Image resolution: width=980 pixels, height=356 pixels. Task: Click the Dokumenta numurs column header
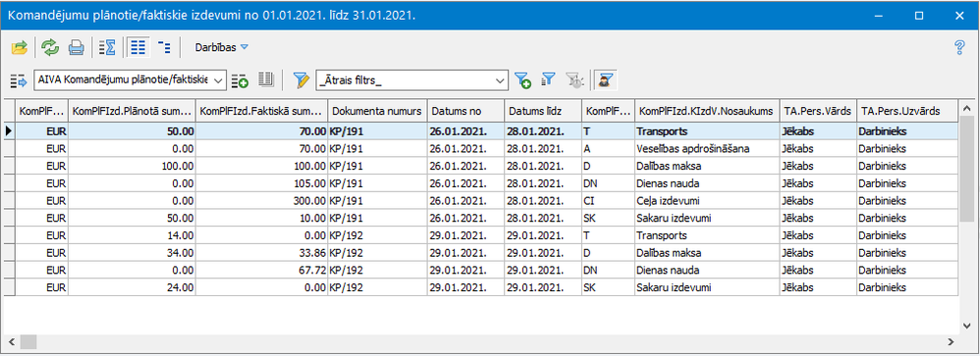pos(377,111)
